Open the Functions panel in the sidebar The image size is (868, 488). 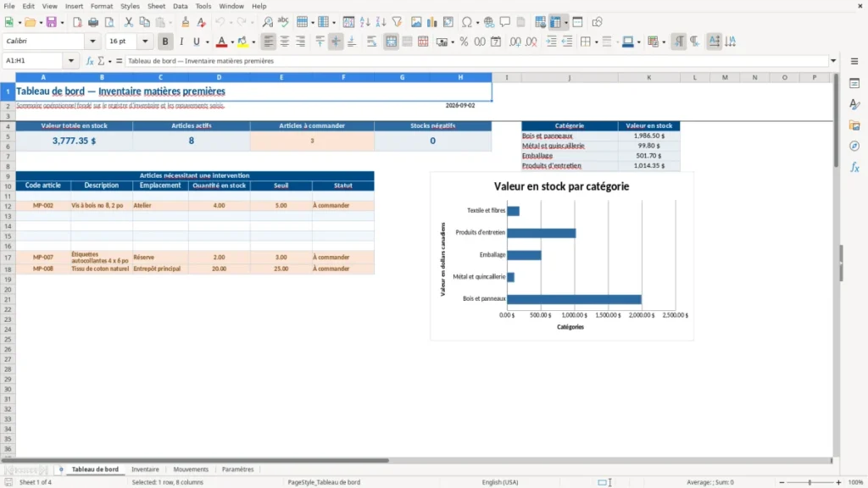pos(854,167)
